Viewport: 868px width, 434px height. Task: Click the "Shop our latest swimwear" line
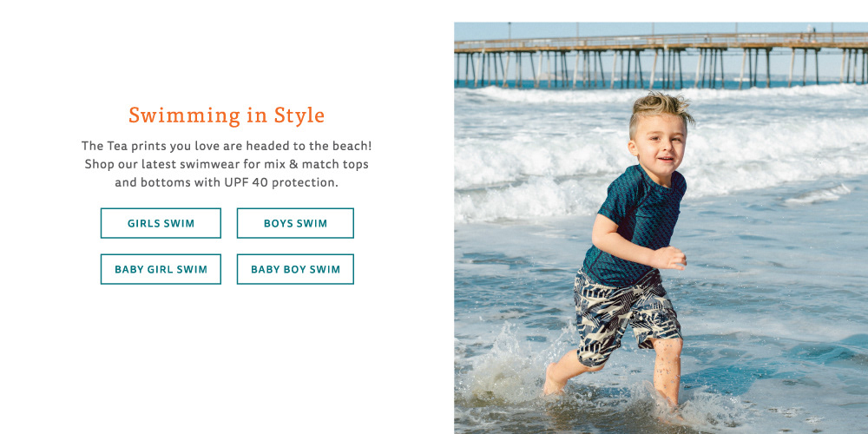tap(227, 164)
